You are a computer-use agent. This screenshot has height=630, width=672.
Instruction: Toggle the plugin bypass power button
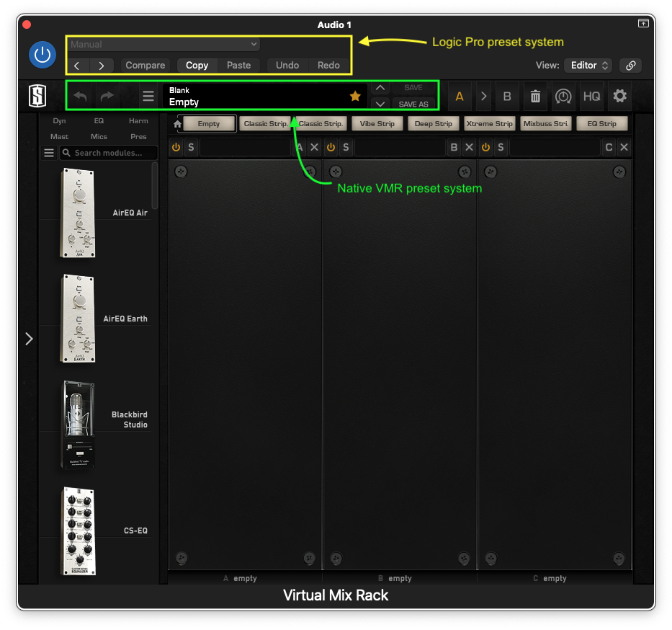point(42,55)
